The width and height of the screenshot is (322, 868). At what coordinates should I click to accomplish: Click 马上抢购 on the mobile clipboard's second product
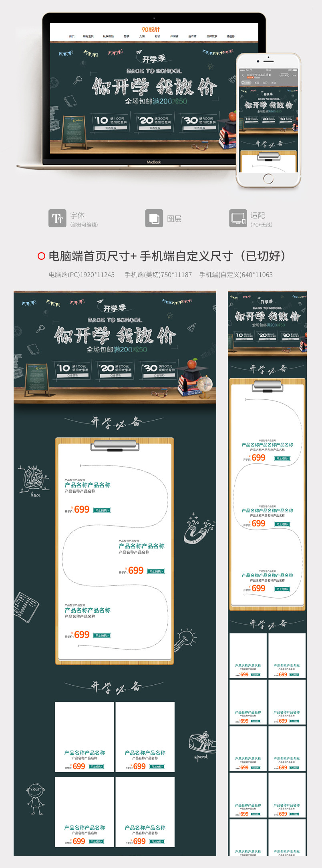click(x=282, y=524)
